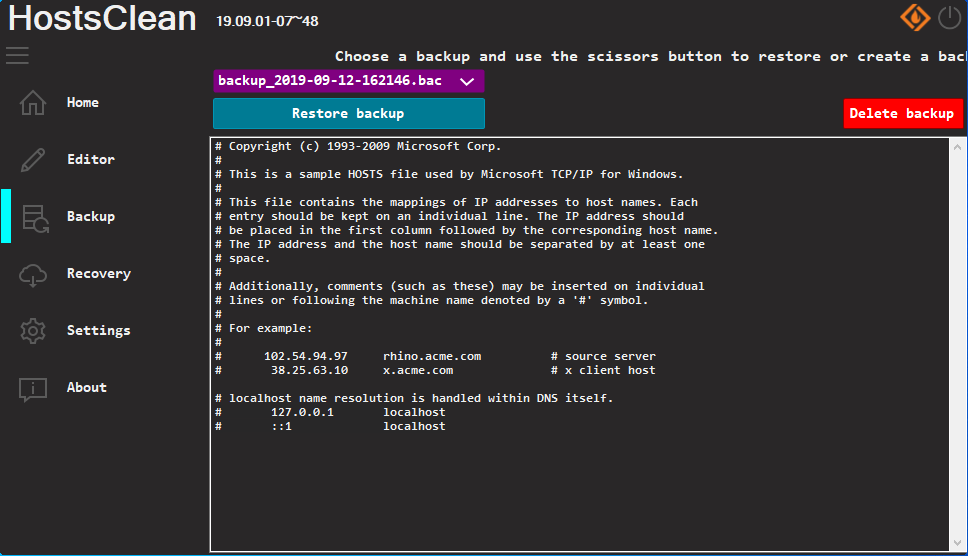Go to the Editor section label

(x=91, y=159)
